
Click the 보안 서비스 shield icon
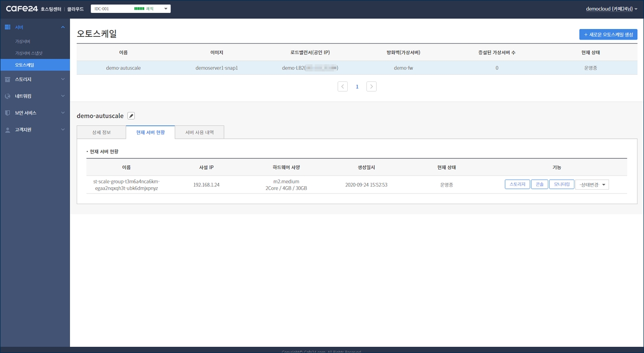(8, 113)
